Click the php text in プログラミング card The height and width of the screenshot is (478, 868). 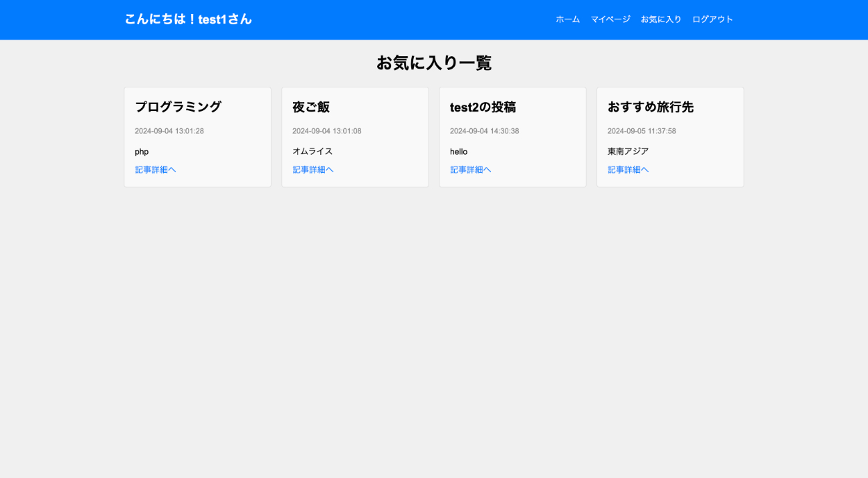coord(142,151)
